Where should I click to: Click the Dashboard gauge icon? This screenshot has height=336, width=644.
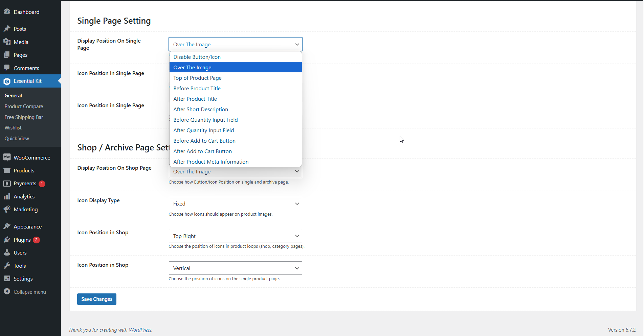[x=7, y=11]
